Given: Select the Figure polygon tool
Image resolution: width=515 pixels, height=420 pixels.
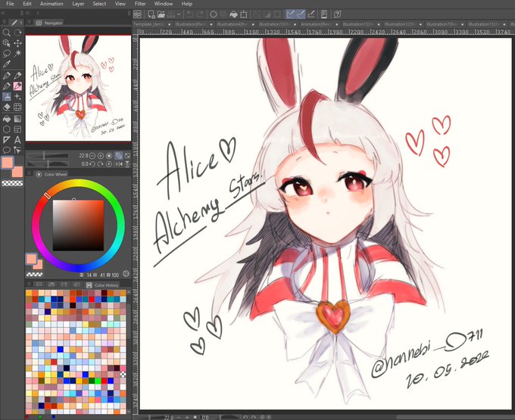Looking at the screenshot, I should tap(7, 129).
